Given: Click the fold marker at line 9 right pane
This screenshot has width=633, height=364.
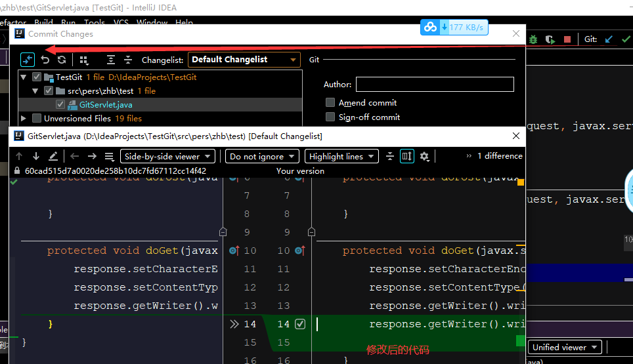Looking at the screenshot, I should tap(311, 232).
